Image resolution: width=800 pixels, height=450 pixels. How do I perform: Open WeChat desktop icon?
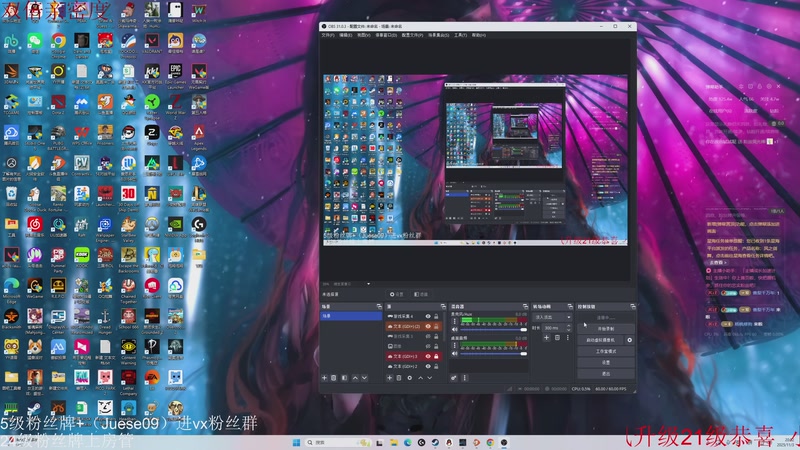35,41
